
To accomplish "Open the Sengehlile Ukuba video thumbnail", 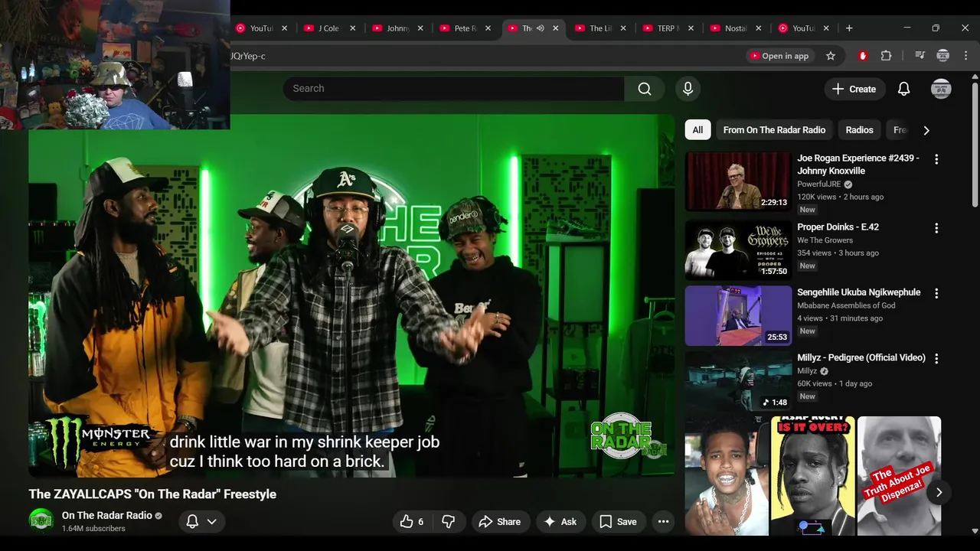I will (738, 315).
